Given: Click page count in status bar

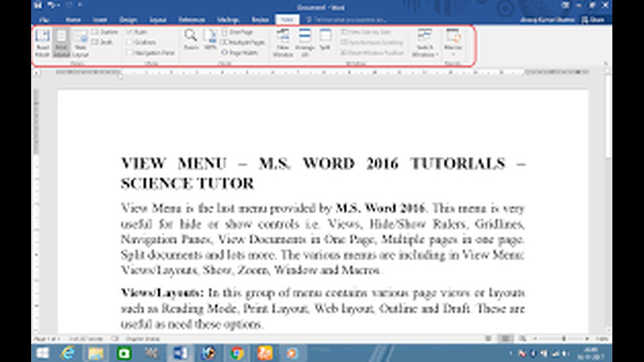Looking at the screenshot, I should pos(47,339).
